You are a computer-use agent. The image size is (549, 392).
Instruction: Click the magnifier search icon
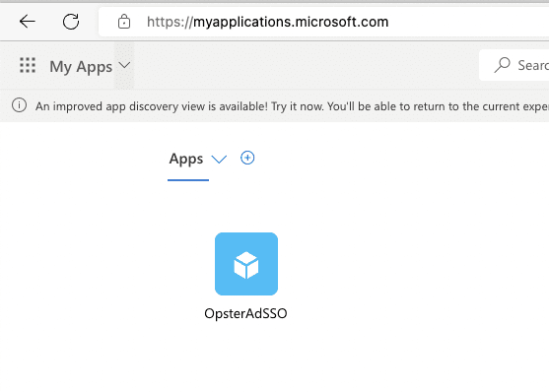tap(502, 65)
